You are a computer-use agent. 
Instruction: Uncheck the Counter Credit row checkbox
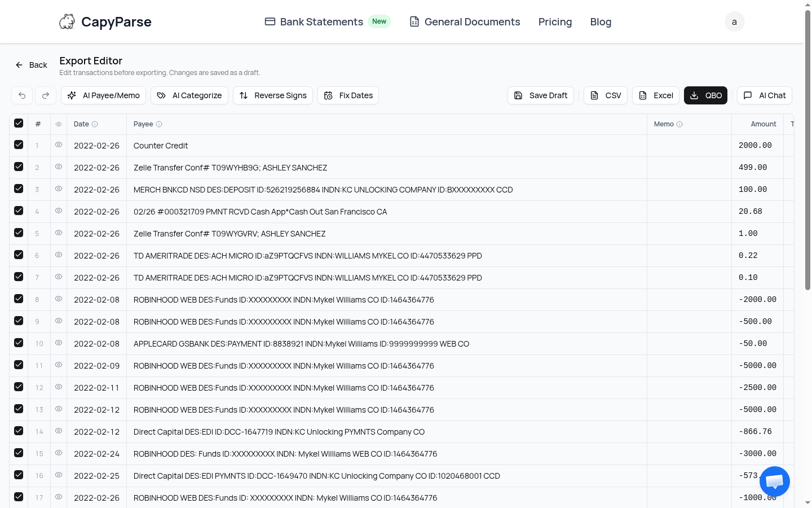tap(19, 144)
